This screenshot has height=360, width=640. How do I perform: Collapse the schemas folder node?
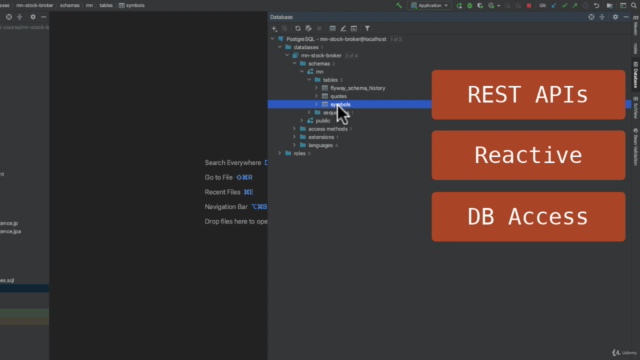pos(294,64)
